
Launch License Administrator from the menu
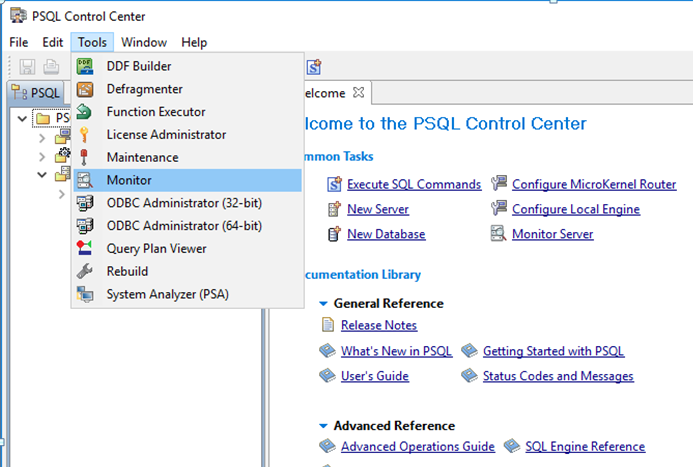(x=188, y=135)
